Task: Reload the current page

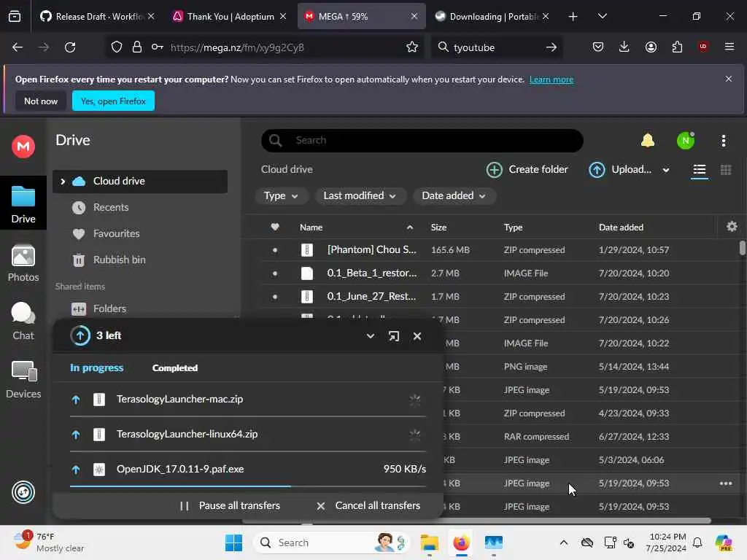Action: click(x=70, y=47)
